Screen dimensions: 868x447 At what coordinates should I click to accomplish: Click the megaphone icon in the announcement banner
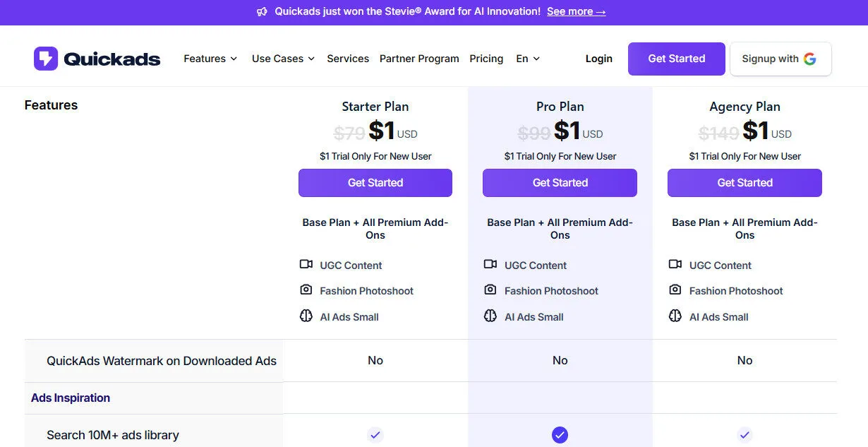coord(262,11)
